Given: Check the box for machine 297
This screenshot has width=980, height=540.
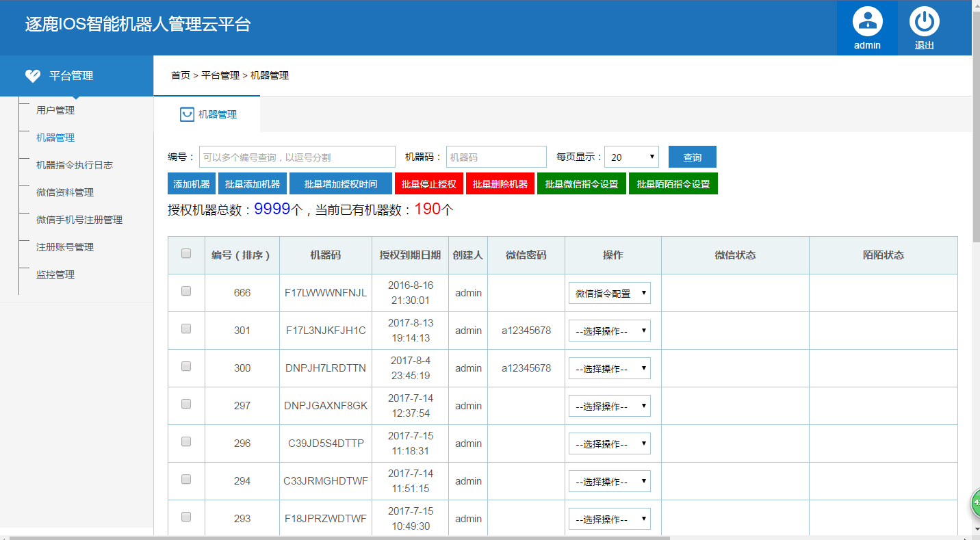Looking at the screenshot, I should [x=186, y=404].
